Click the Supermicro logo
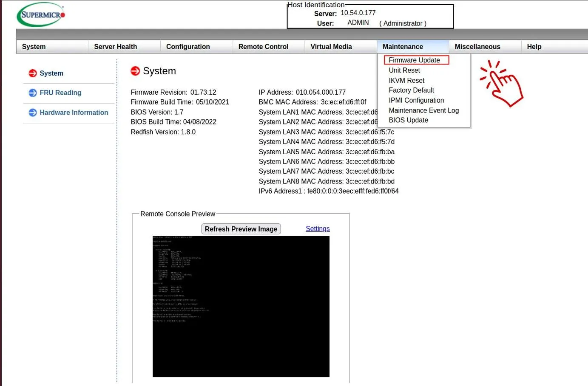 [41, 15]
